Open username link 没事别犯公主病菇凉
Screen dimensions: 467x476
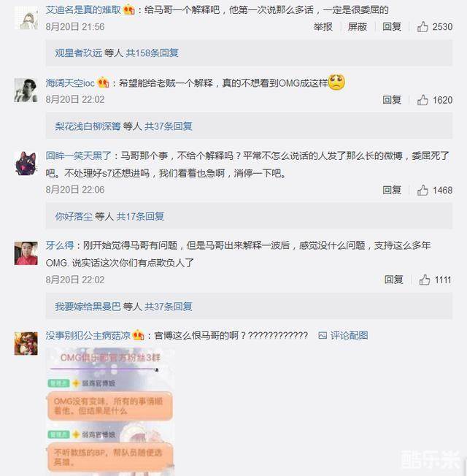click(88, 335)
